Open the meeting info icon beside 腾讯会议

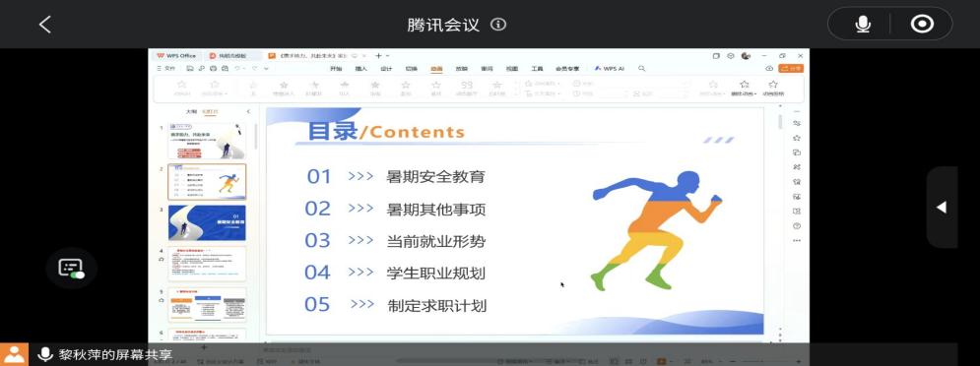coord(498,25)
